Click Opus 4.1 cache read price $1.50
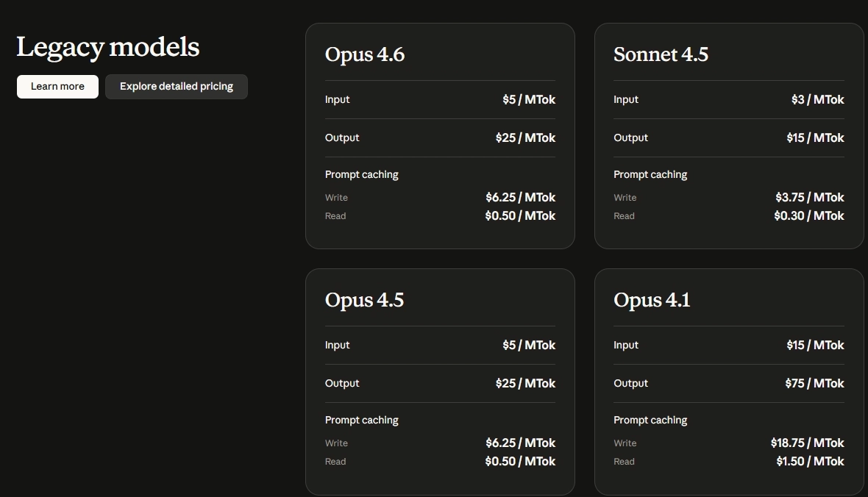This screenshot has height=497, width=868. point(810,462)
